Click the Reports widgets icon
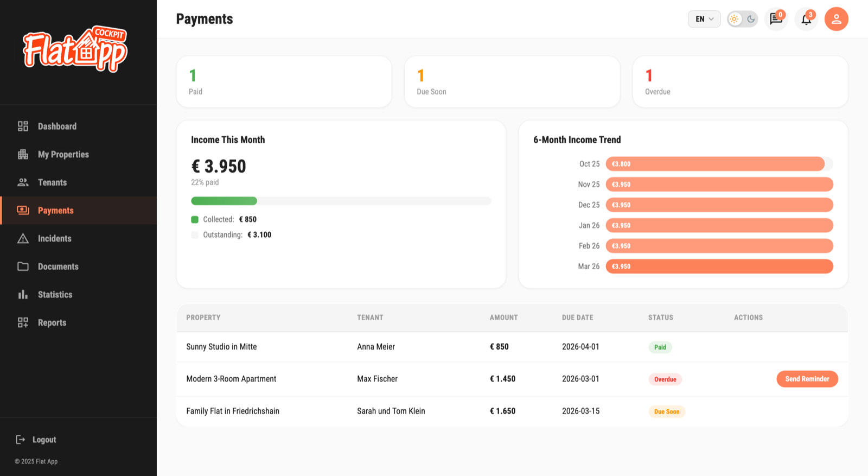Screen dimensions: 868x476 click(x=23, y=323)
